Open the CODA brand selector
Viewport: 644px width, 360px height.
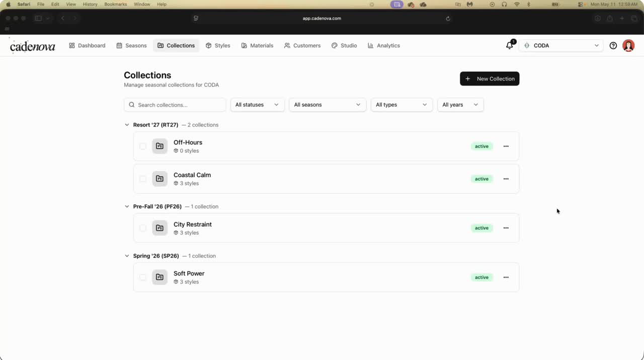tap(561, 45)
